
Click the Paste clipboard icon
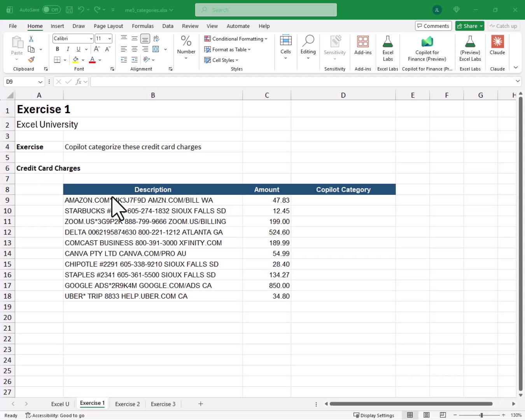17,42
